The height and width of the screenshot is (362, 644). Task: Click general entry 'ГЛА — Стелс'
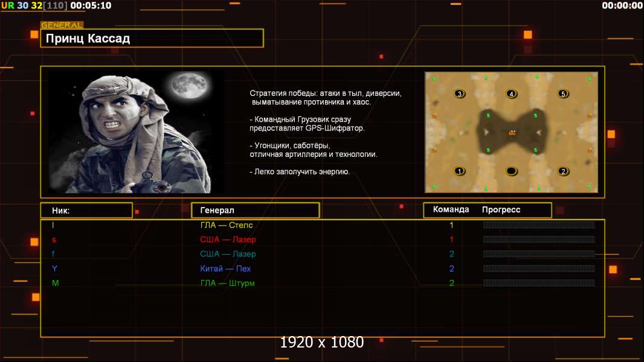pos(227,225)
